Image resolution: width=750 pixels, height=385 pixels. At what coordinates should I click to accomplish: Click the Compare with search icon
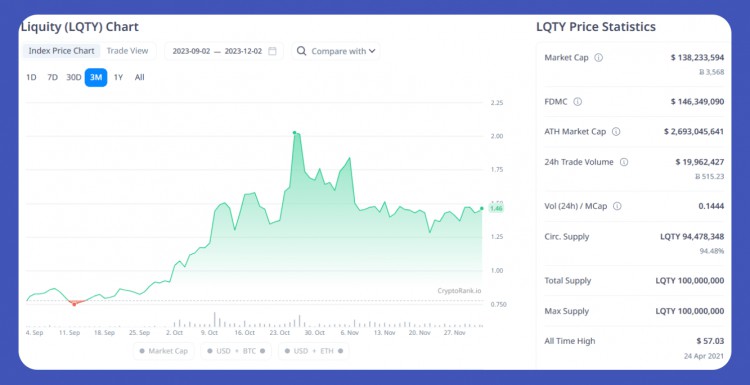click(x=301, y=51)
